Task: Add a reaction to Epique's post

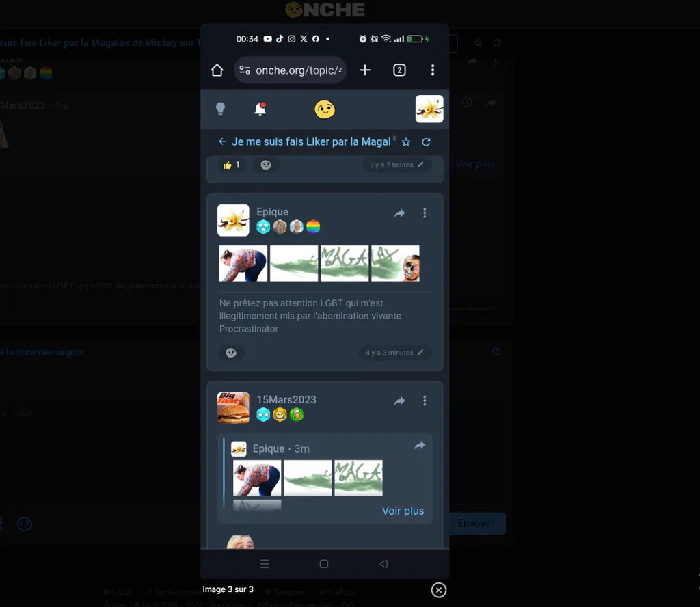Action: pyautogui.click(x=231, y=353)
